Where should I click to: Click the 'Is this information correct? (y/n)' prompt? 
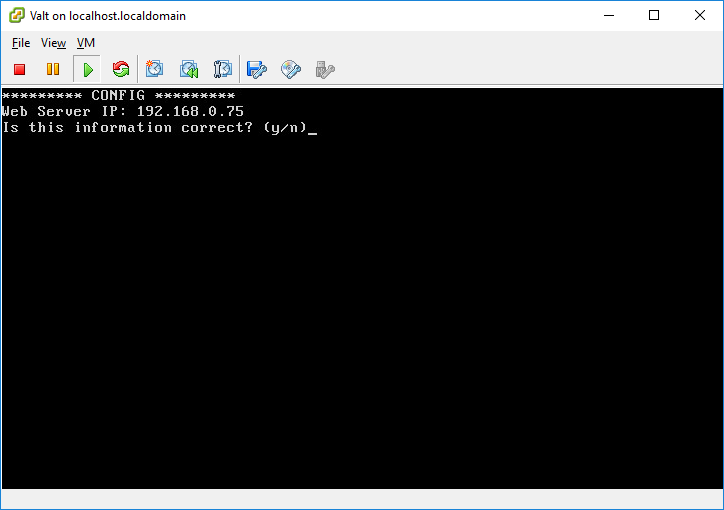pos(155,127)
